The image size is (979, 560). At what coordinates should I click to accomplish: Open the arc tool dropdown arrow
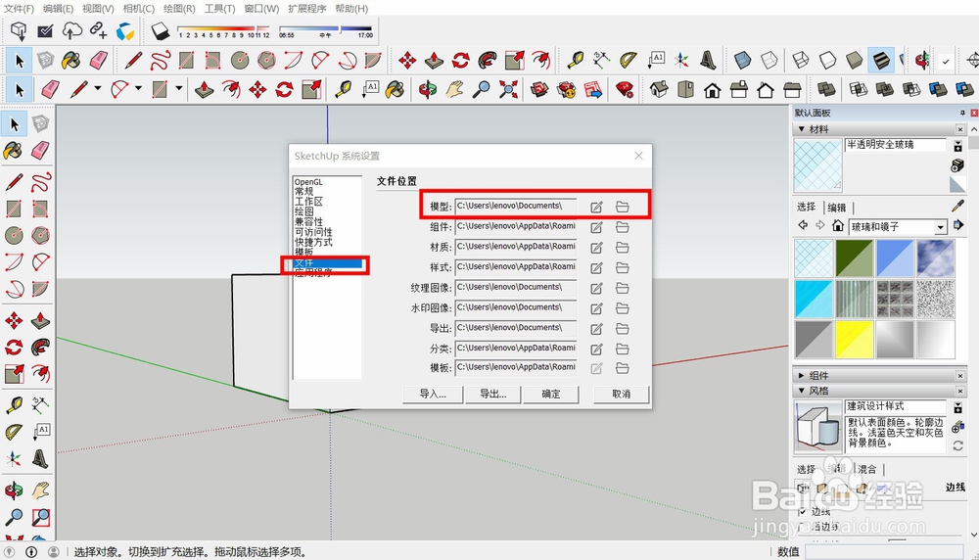(138, 89)
